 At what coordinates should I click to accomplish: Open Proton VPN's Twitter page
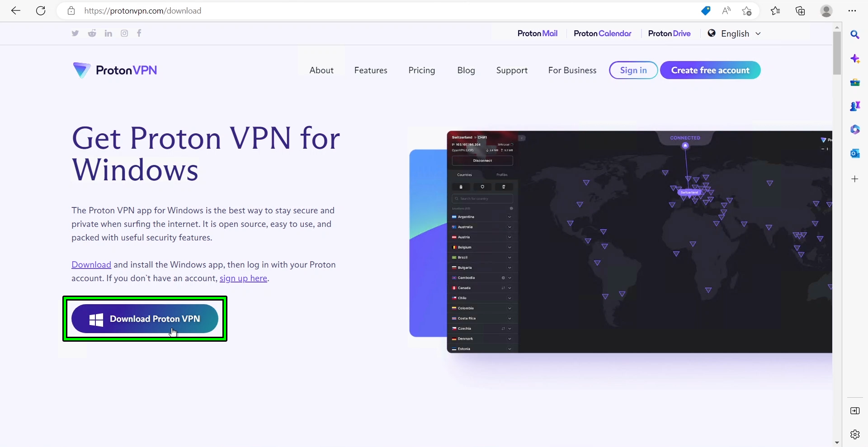coord(75,33)
